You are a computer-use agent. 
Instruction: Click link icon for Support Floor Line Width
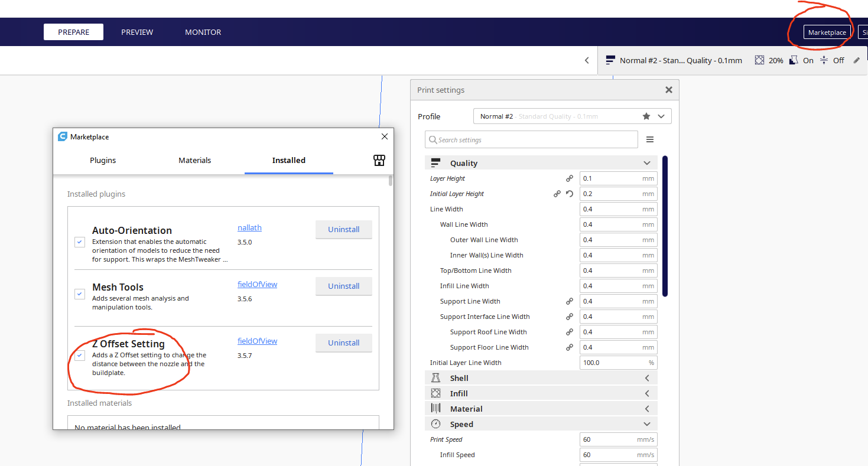(570, 347)
